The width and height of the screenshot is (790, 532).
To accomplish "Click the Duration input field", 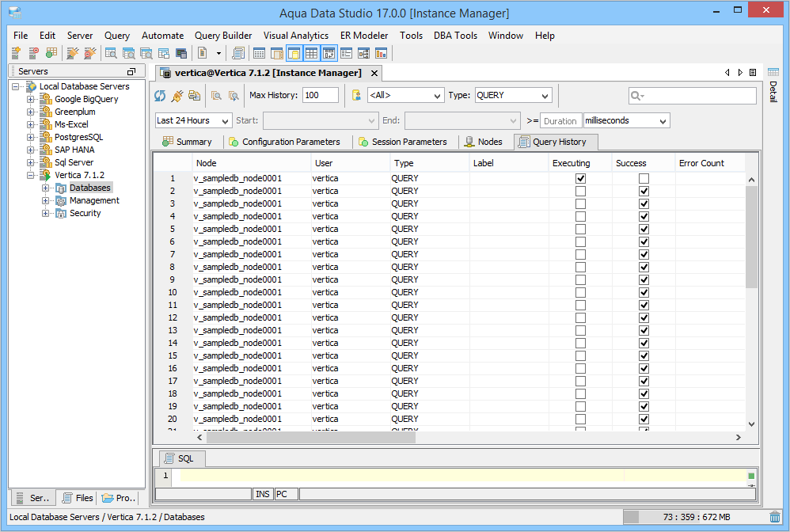I will pyautogui.click(x=560, y=121).
